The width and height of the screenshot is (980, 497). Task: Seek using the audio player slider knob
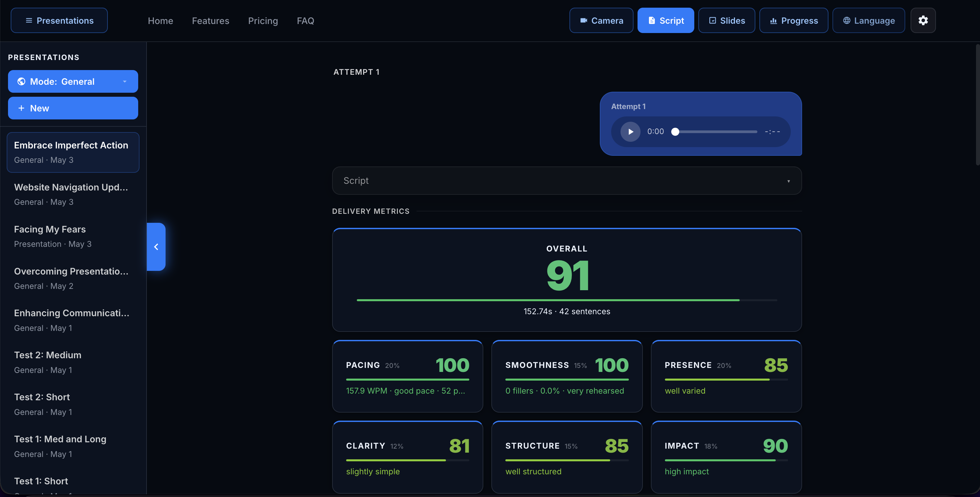[x=675, y=131]
